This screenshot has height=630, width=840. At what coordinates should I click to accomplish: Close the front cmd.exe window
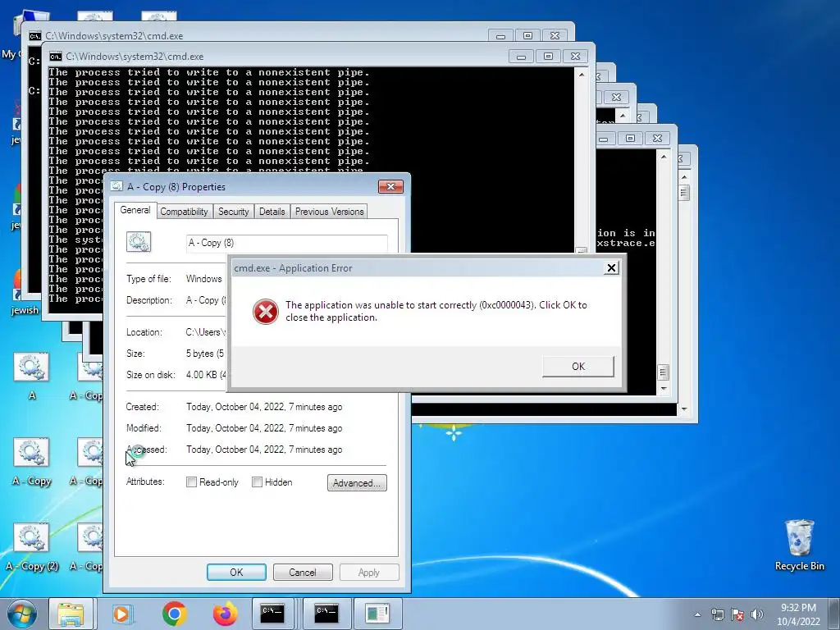pos(575,57)
